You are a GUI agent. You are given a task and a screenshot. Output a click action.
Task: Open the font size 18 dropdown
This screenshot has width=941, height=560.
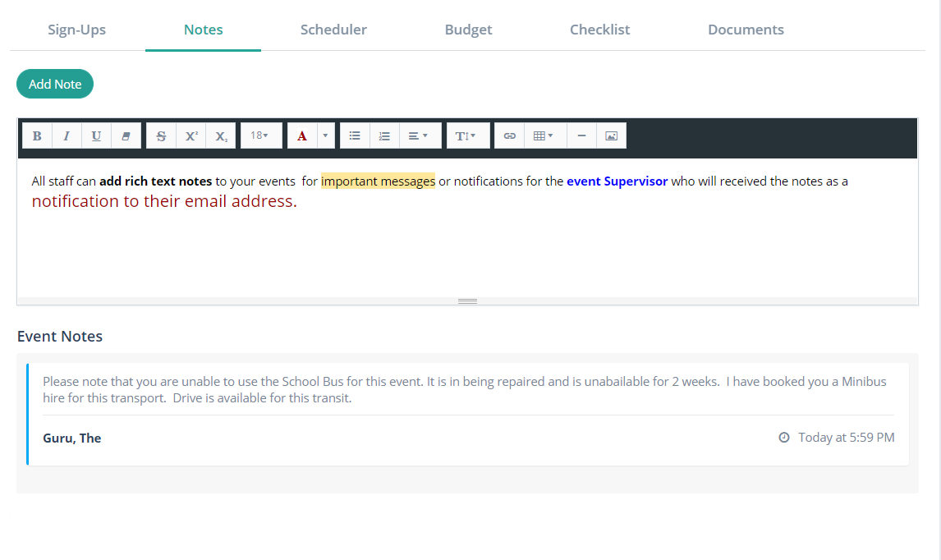(x=261, y=135)
